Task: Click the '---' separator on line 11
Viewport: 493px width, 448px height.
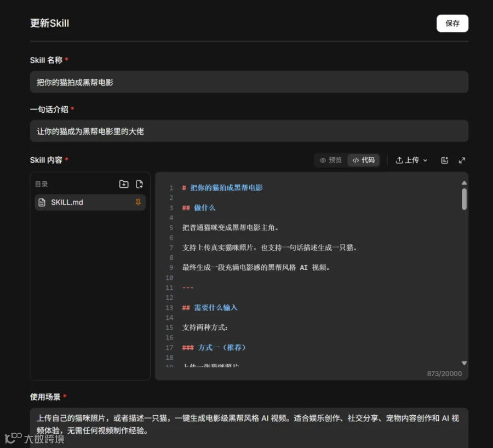Action: [188, 288]
